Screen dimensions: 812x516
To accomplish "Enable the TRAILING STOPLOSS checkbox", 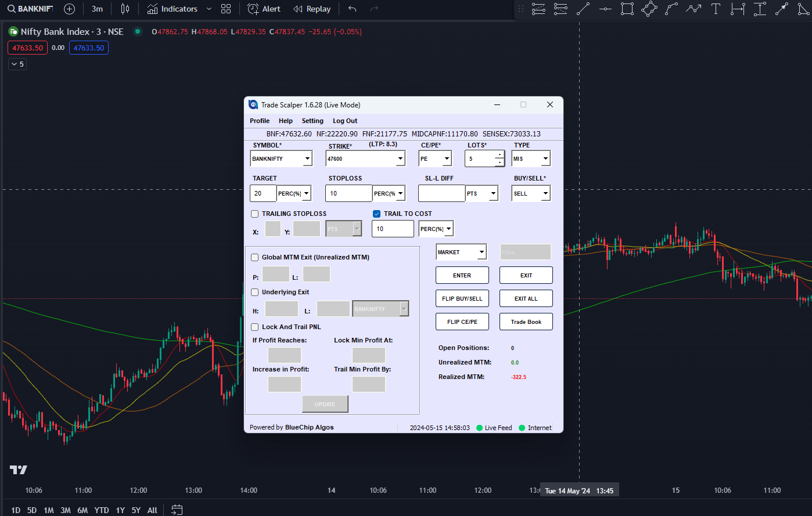I will coord(254,214).
